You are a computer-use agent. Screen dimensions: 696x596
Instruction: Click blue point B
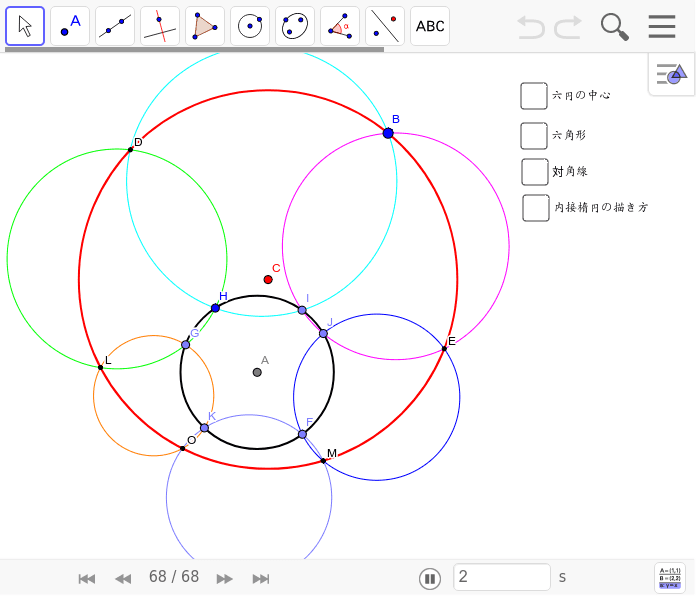388,133
